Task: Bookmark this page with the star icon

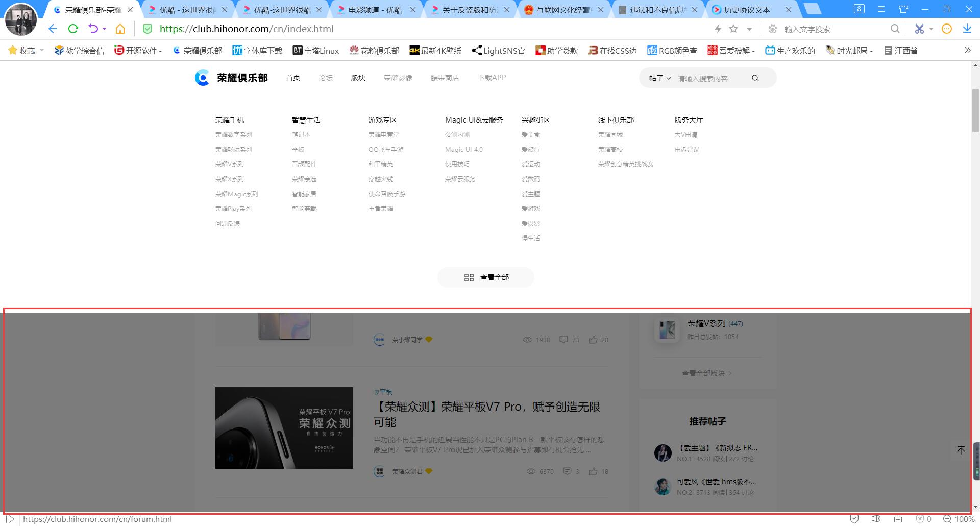Action: [733, 29]
